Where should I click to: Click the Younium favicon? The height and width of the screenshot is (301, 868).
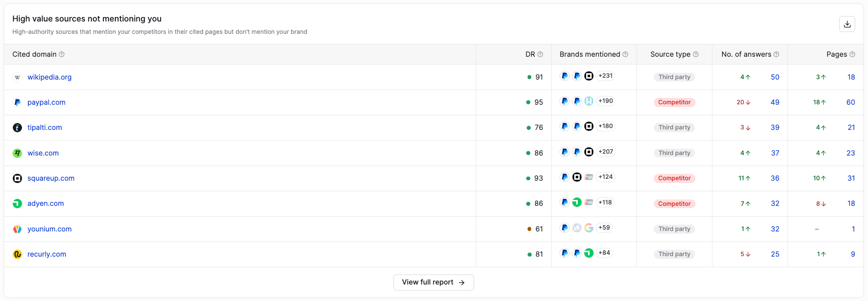pos(17,229)
